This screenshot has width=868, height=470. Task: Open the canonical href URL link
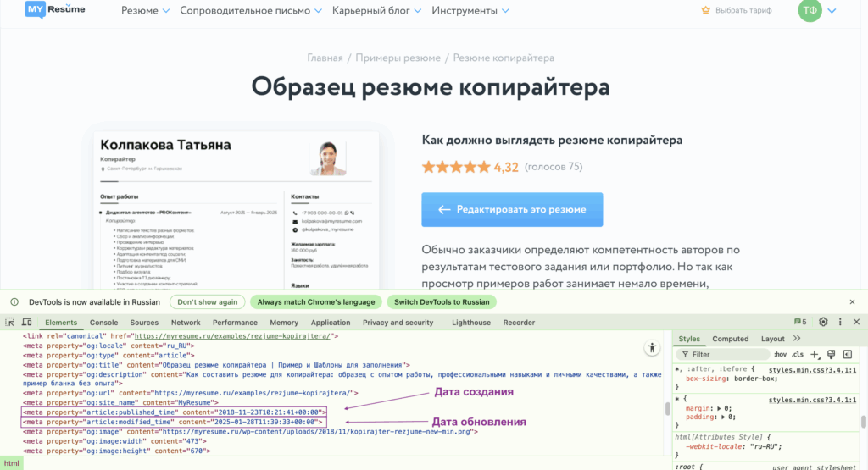[x=233, y=335]
